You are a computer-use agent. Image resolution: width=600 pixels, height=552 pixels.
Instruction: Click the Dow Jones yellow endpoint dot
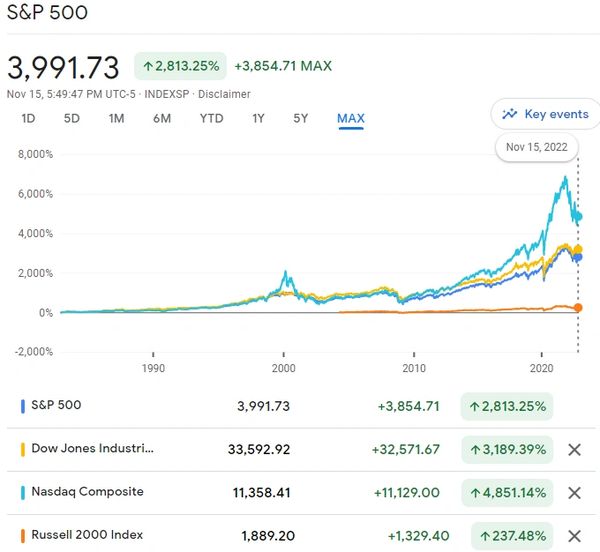pyautogui.click(x=578, y=250)
